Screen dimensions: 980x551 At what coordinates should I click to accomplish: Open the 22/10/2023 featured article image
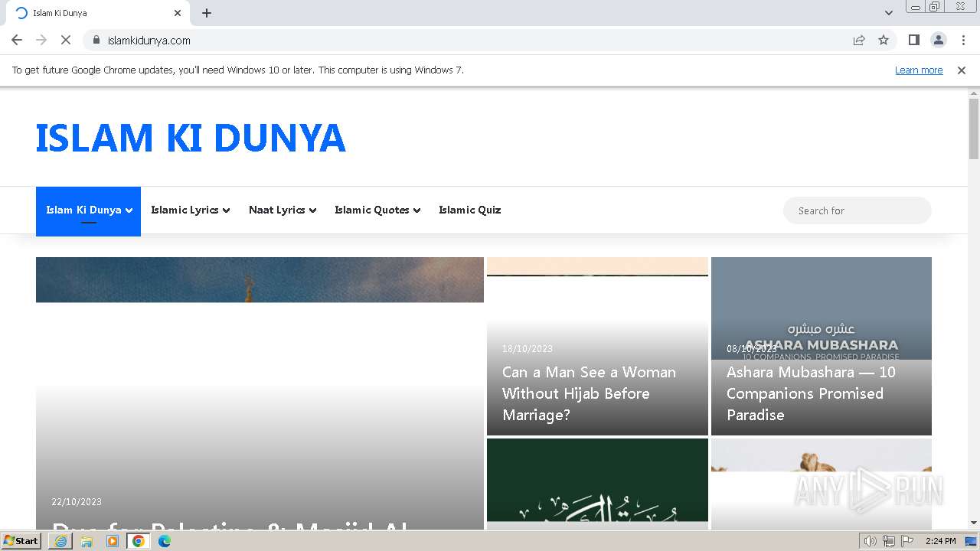(260, 393)
